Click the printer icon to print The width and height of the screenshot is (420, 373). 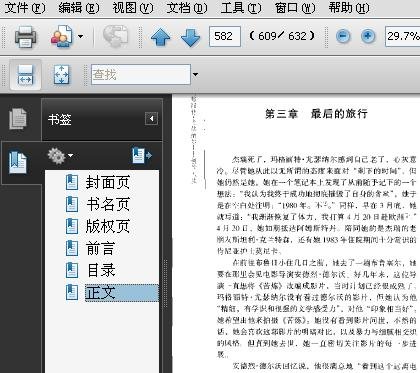point(25,36)
